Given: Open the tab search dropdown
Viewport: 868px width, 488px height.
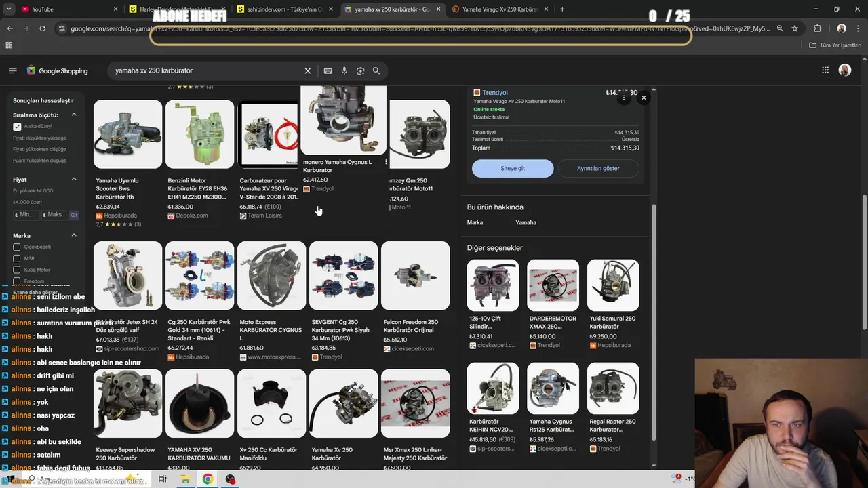Looking at the screenshot, I should coord(9,9).
